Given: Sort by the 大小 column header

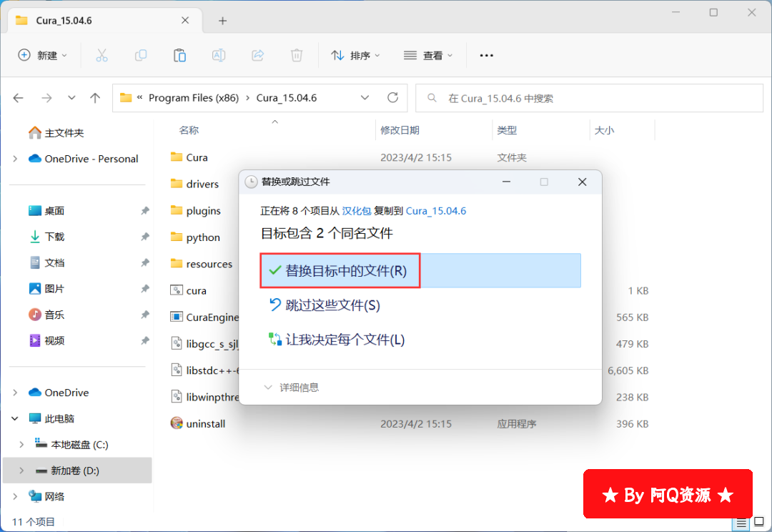Looking at the screenshot, I should click(604, 130).
